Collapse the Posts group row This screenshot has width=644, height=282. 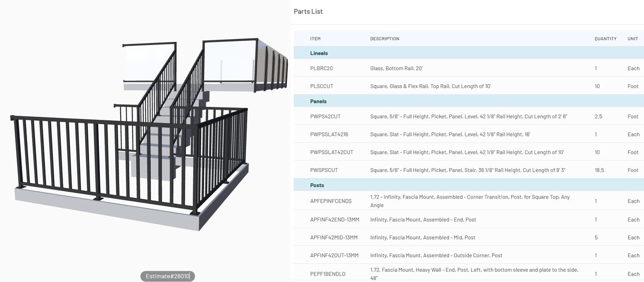pyautogui.click(x=317, y=185)
